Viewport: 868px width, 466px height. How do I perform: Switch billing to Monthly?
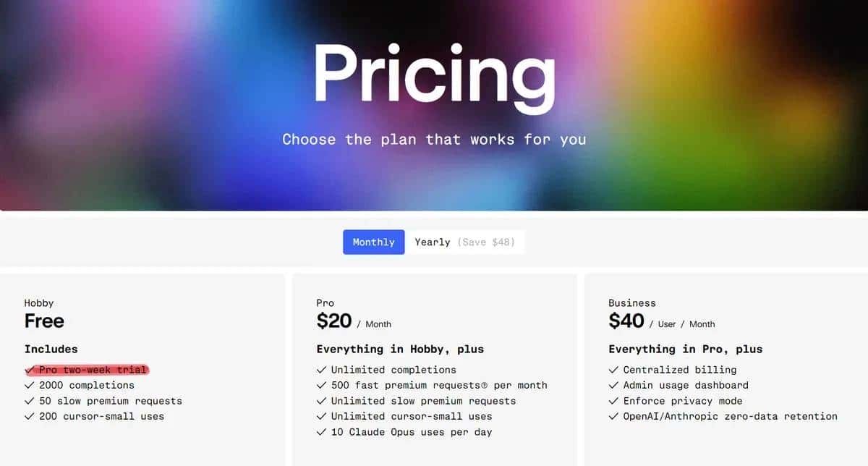click(373, 242)
